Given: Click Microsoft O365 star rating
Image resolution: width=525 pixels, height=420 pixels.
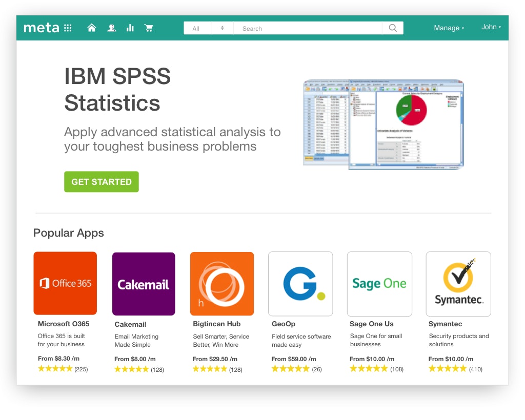Looking at the screenshot, I should pos(55,369).
